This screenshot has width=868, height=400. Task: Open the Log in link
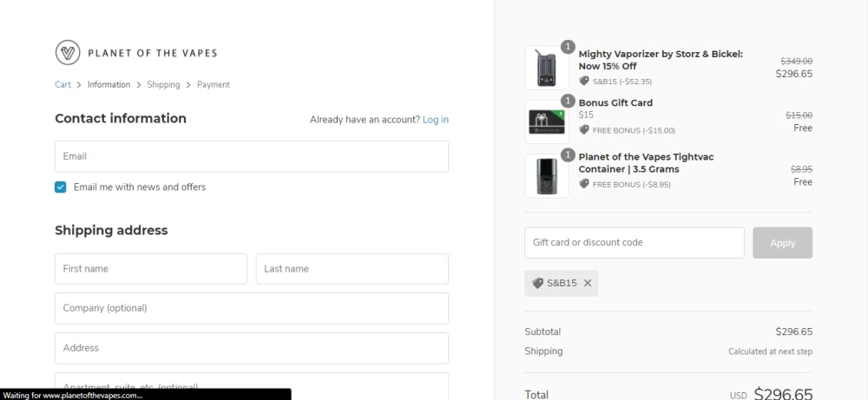(x=436, y=120)
